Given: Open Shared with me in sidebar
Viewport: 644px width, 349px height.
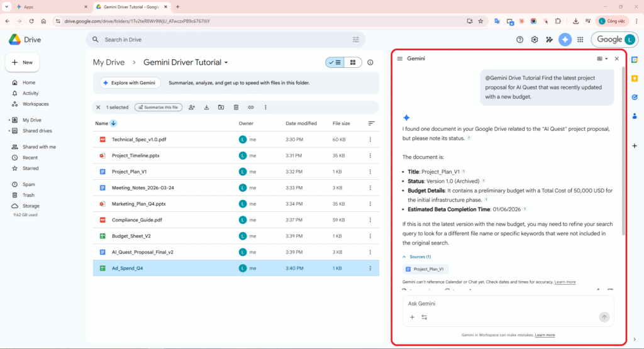Looking at the screenshot, I should pos(39,147).
